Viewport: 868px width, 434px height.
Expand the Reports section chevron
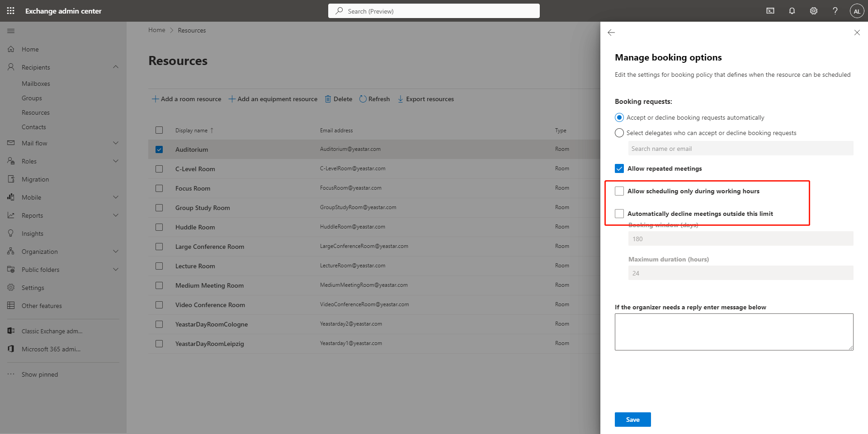116,215
